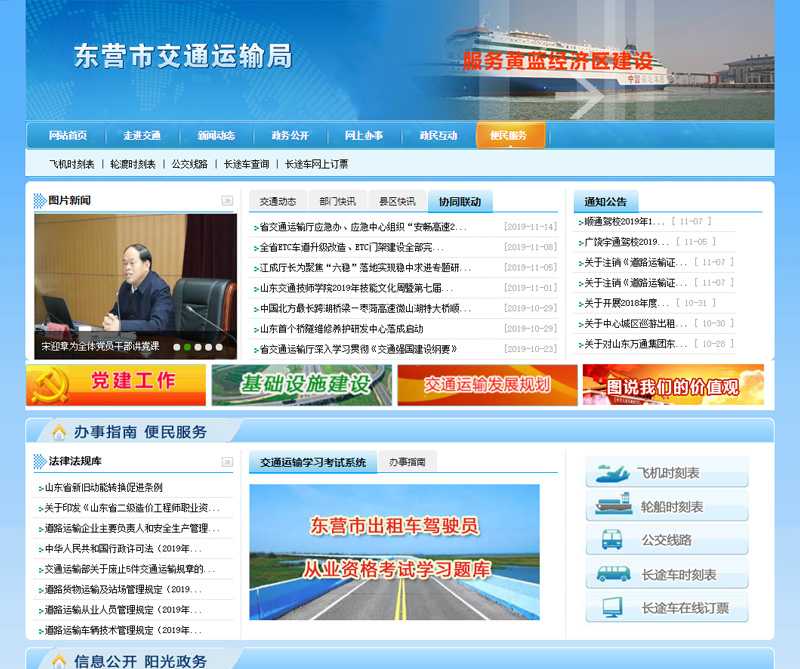Screen dimensions: 800x669
Task: Open the 长途车网上订票 submenu link
Action: point(316,164)
